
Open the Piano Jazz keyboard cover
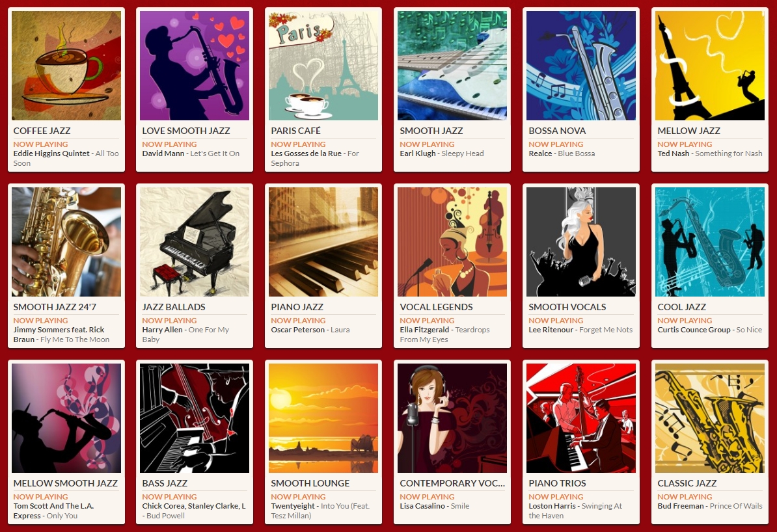pyautogui.click(x=323, y=242)
